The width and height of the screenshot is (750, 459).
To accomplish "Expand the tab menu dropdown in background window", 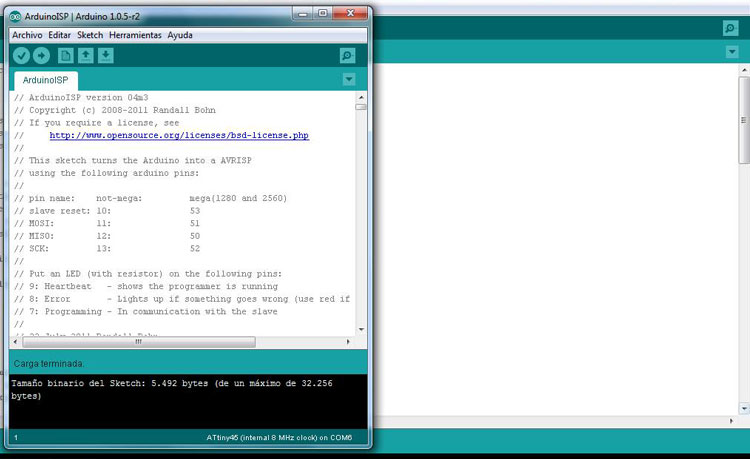I will [x=732, y=51].
